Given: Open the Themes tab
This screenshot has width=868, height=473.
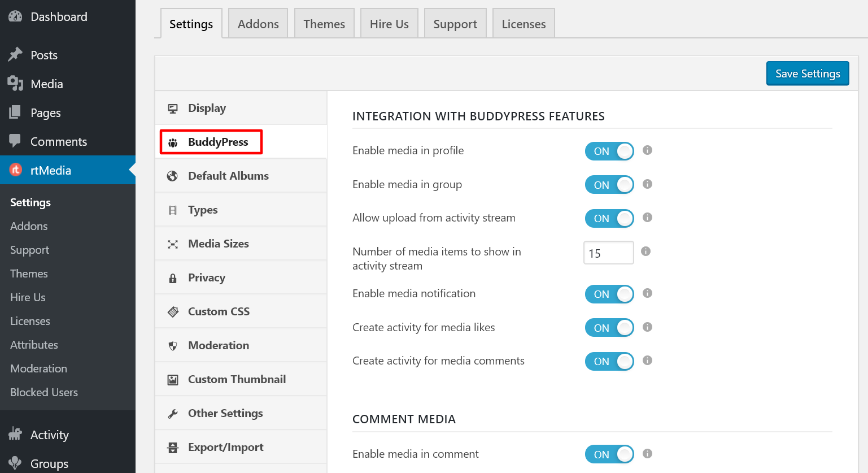Looking at the screenshot, I should point(324,23).
